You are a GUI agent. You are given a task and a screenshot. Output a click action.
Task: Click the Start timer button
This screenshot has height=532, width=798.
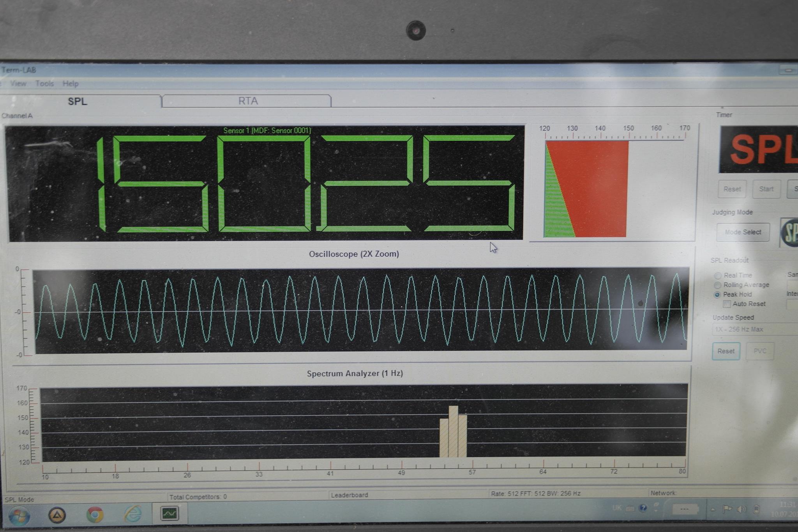point(766,189)
